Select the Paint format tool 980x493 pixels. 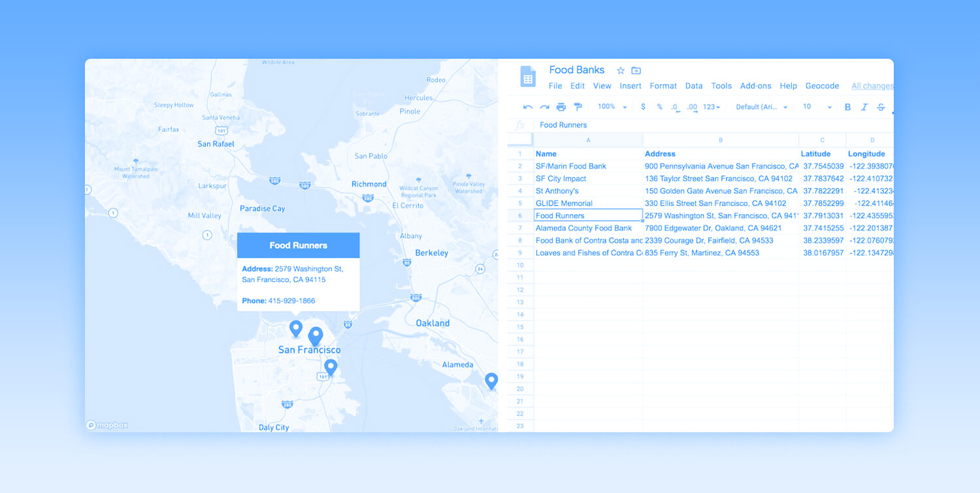click(578, 106)
